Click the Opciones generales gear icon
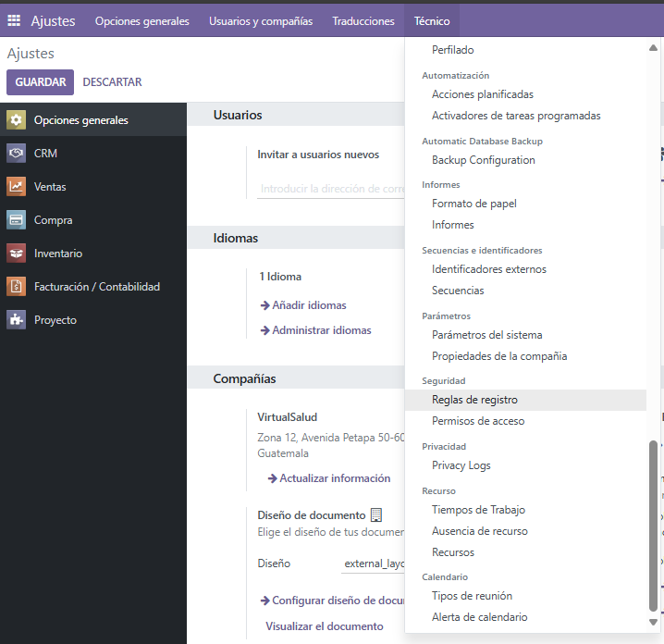664x644 pixels. [x=16, y=120]
